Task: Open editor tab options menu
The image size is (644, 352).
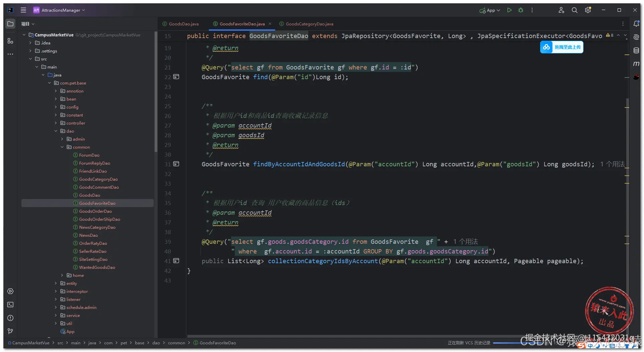Action: 623,24
